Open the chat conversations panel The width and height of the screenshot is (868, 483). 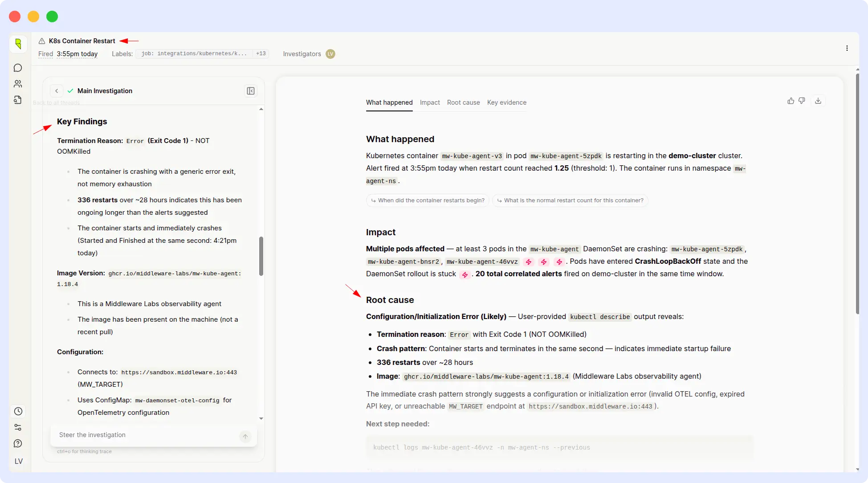[18, 68]
